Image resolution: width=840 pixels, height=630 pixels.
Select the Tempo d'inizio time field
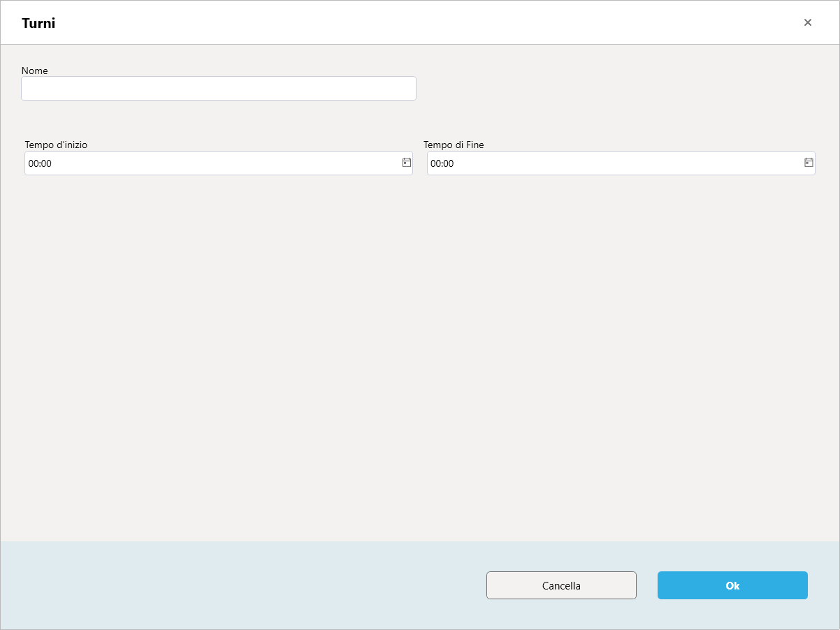tap(219, 163)
